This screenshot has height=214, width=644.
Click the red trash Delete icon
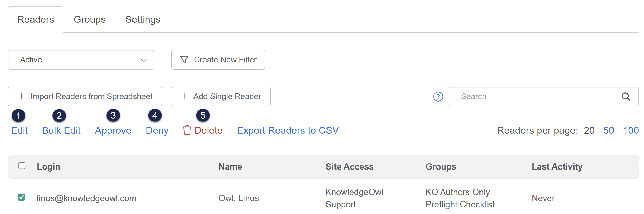pos(187,130)
